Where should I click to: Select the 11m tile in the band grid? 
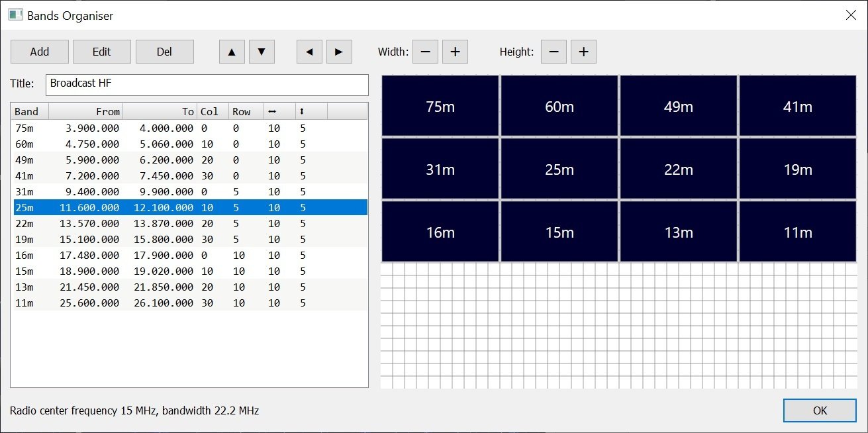point(797,232)
